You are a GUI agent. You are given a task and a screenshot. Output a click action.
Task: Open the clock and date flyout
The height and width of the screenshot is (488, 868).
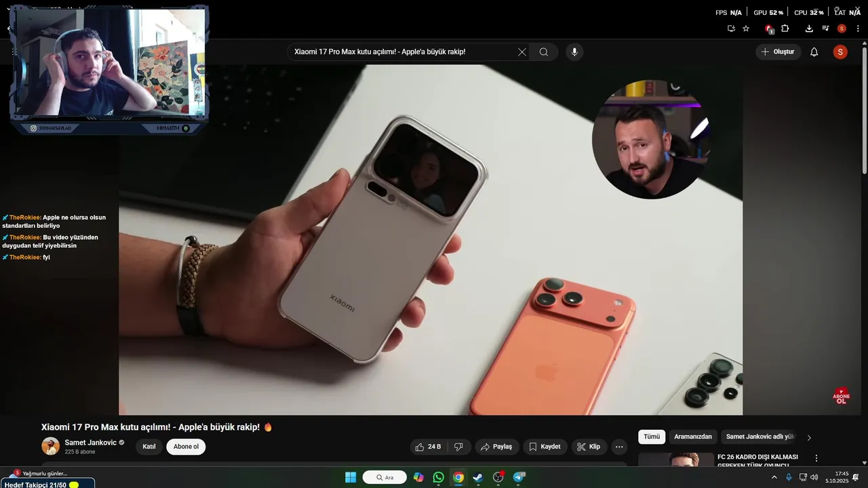tap(837, 477)
